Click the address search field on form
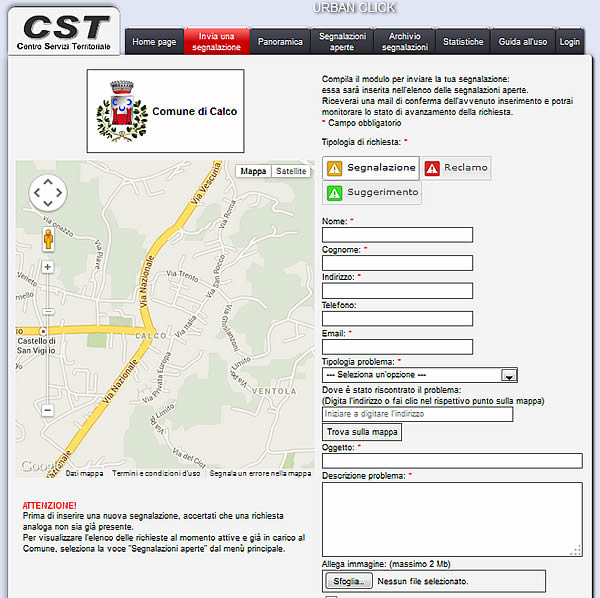600x598 pixels. (x=417, y=414)
